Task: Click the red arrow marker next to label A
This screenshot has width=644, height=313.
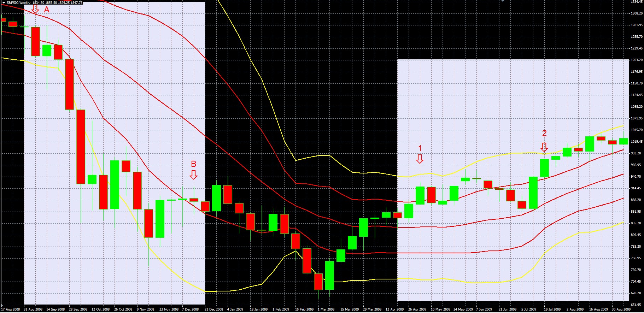Action: pyautogui.click(x=35, y=9)
